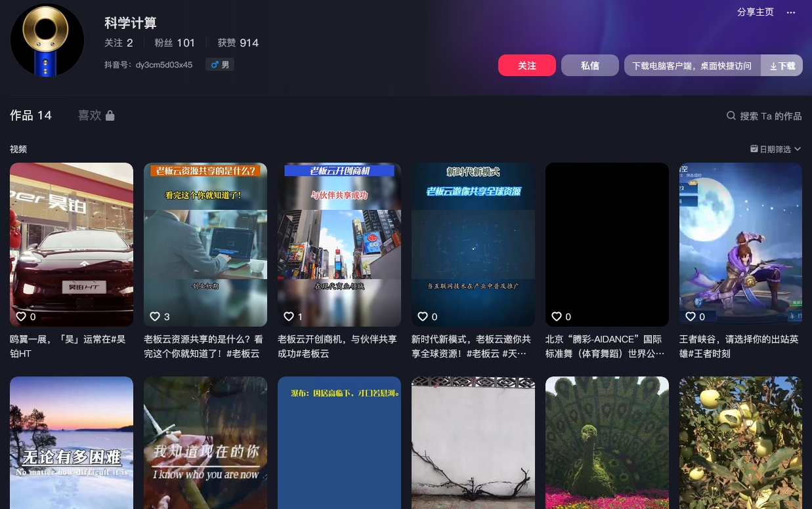Viewport: 812px width, 509px height.
Task: Open the black-cover dance competition video
Action: (607, 245)
